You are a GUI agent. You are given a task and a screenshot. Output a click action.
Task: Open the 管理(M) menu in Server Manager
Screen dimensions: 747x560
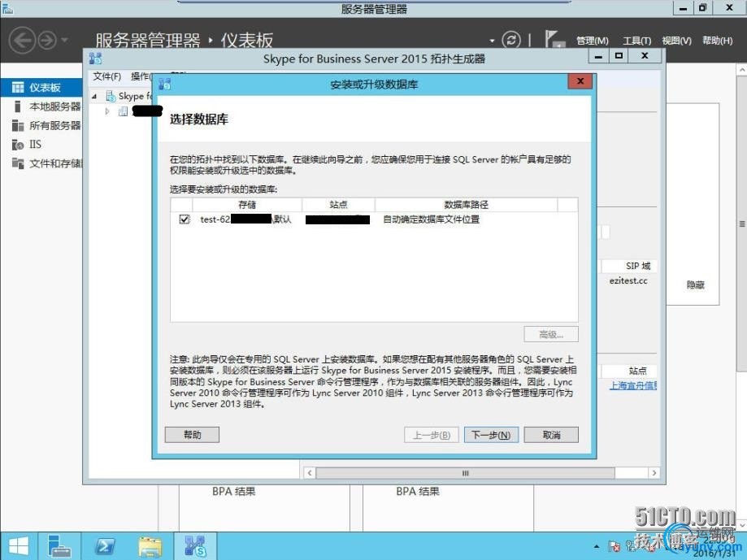[593, 41]
